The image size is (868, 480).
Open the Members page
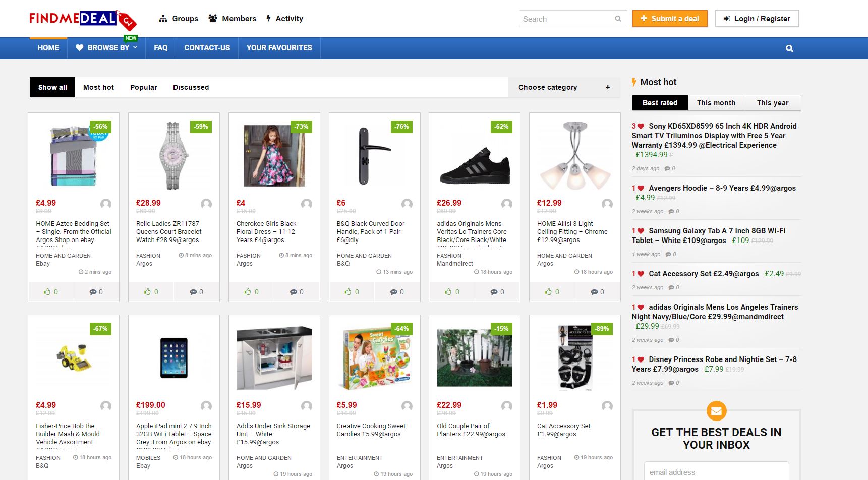tap(232, 19)
